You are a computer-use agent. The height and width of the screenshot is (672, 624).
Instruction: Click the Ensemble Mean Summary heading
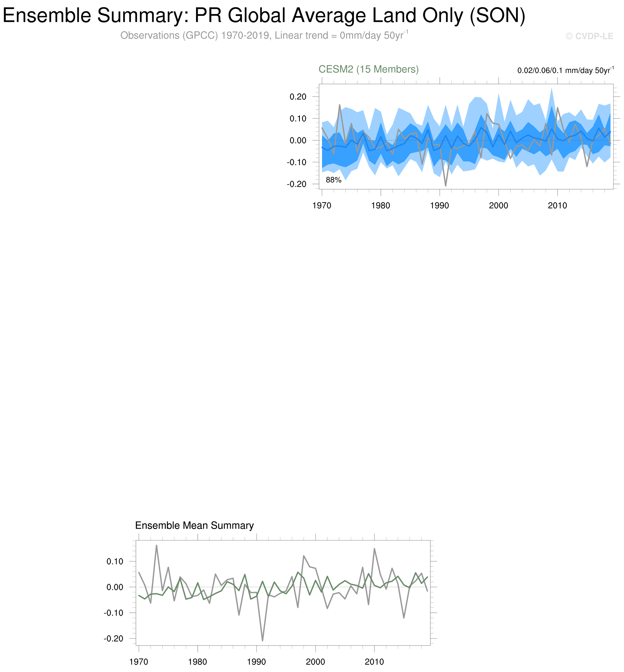click(x=194, y=525)
